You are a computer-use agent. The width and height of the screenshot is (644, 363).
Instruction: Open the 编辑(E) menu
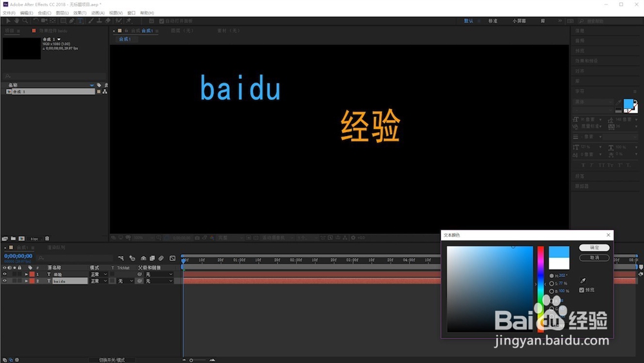(x=26, y=13)
